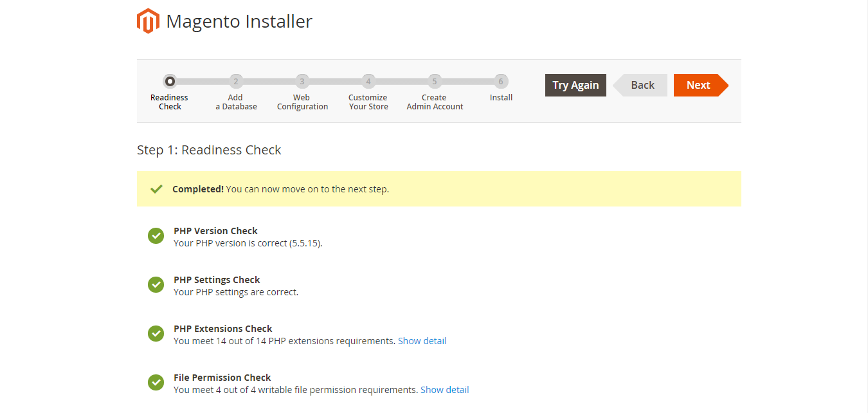The image size is (868, 413).
Task: Select step 4 Customize Your Store circle
Action: tap(368, 82)
